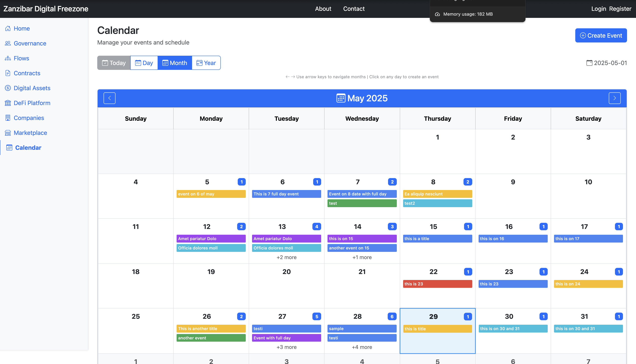Click the Calendar icon in the sidebar
The width and height of the screenshot is (636, 364).
(x=9, y=148)
